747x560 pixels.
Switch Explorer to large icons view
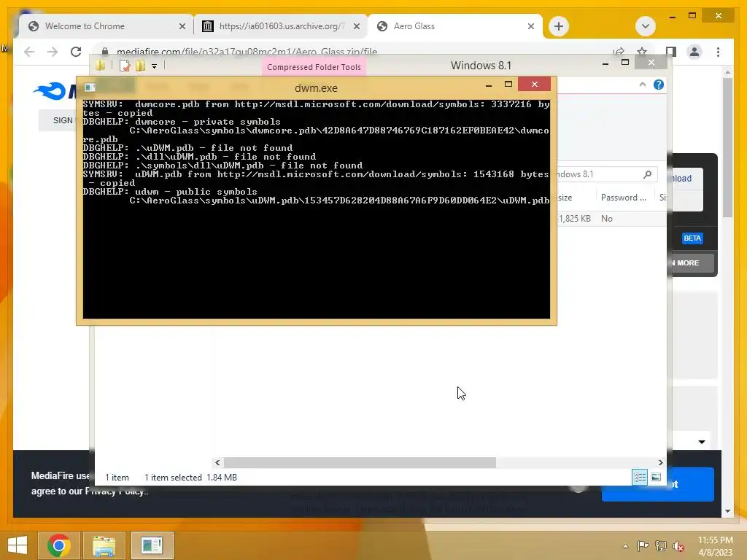656,477
